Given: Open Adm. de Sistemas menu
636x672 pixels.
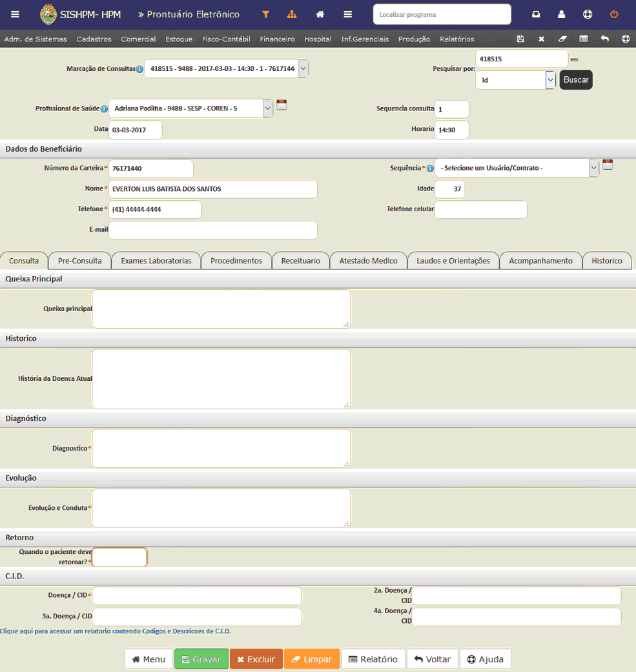Looking at the screenshot, I should [x=36, y=39].
